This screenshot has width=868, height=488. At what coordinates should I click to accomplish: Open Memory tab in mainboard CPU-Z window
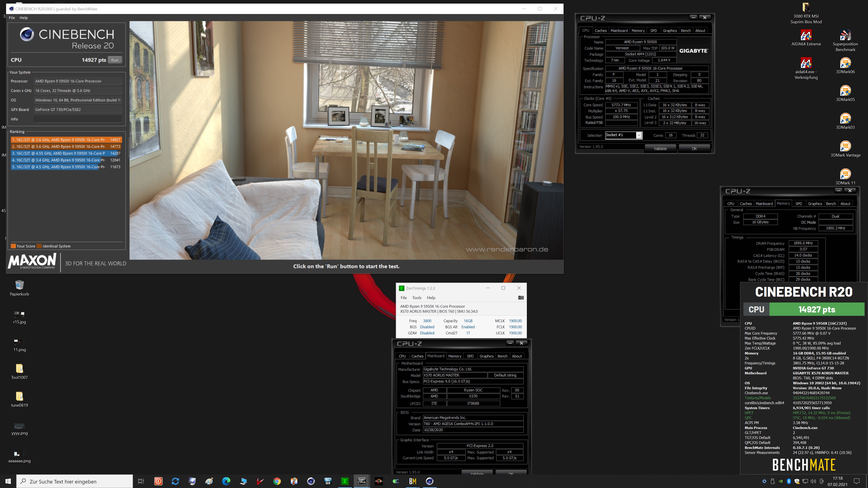click(x=455, y=356)
